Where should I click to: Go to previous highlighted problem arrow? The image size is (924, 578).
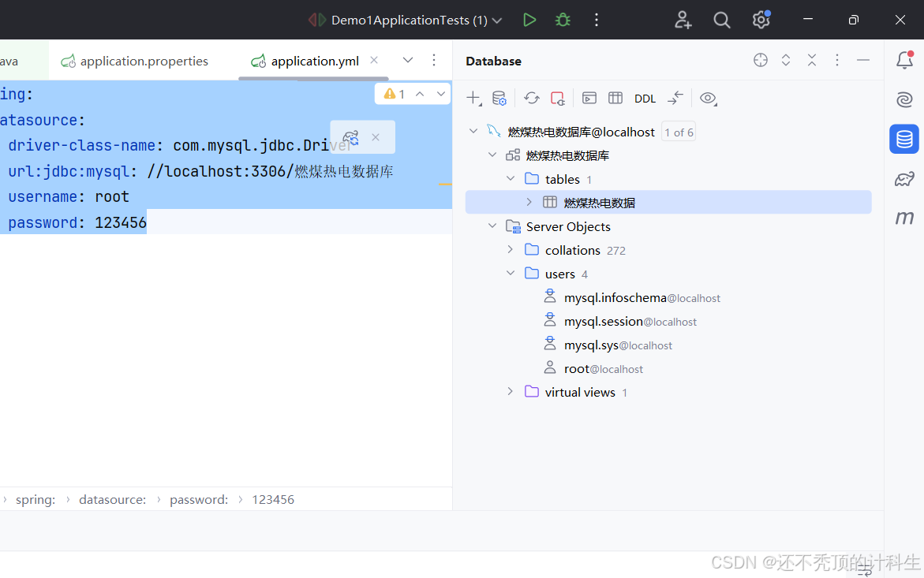tap(420, 94)
